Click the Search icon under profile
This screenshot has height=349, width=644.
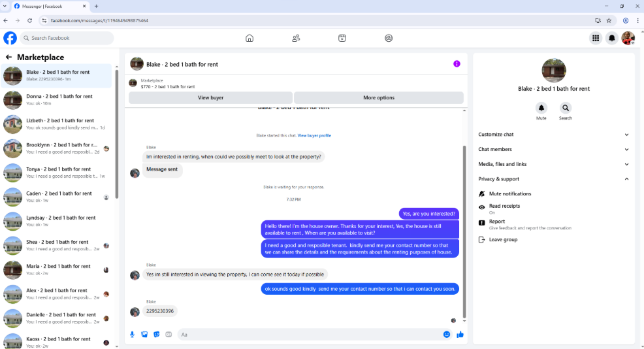(566, 108)
